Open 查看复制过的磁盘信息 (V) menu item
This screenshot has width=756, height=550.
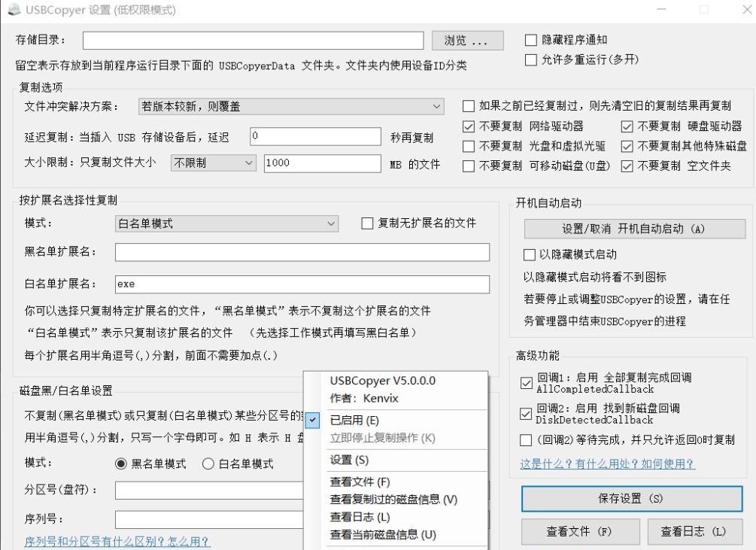[x=393, y=499]
